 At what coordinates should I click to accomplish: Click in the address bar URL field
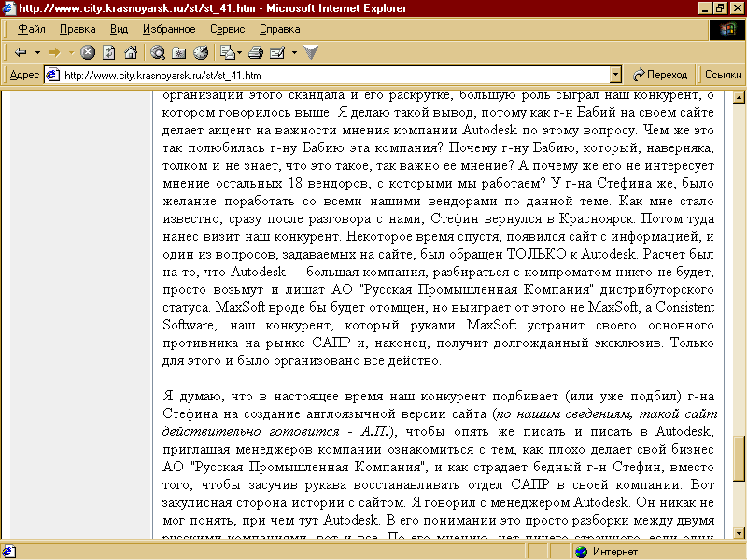click(x=335, y=76)
